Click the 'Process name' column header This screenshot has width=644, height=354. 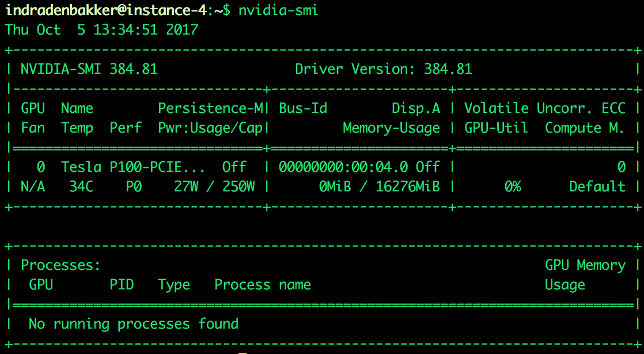click(263, 285)
